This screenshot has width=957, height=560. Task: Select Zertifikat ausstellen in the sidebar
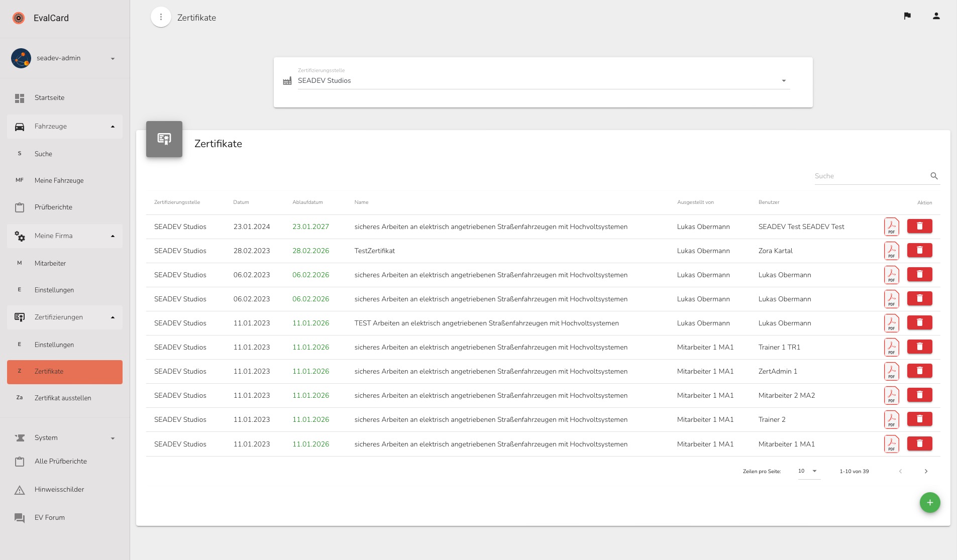point(62,398)
